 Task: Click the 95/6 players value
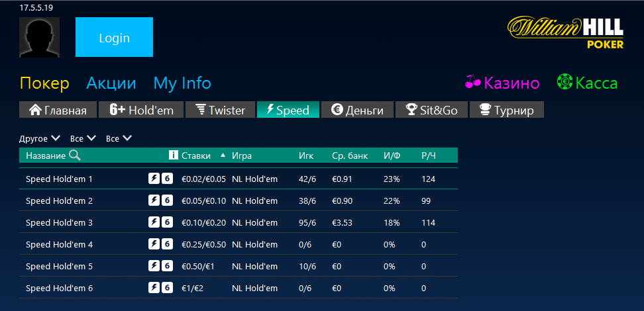tap(307, 223)
